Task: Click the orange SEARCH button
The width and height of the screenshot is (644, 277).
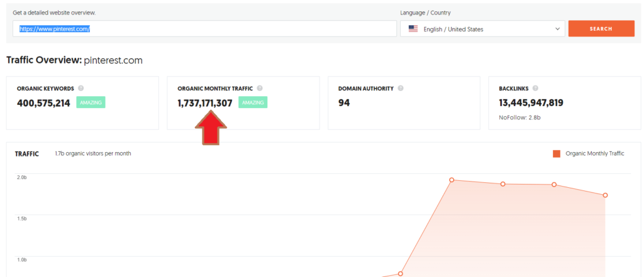Action: [601, 29]
